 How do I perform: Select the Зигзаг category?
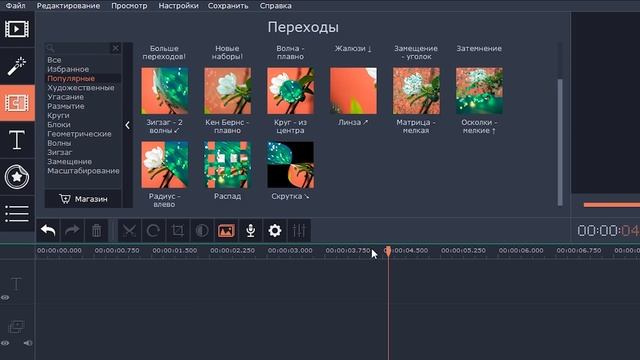(x=60, y=152)
